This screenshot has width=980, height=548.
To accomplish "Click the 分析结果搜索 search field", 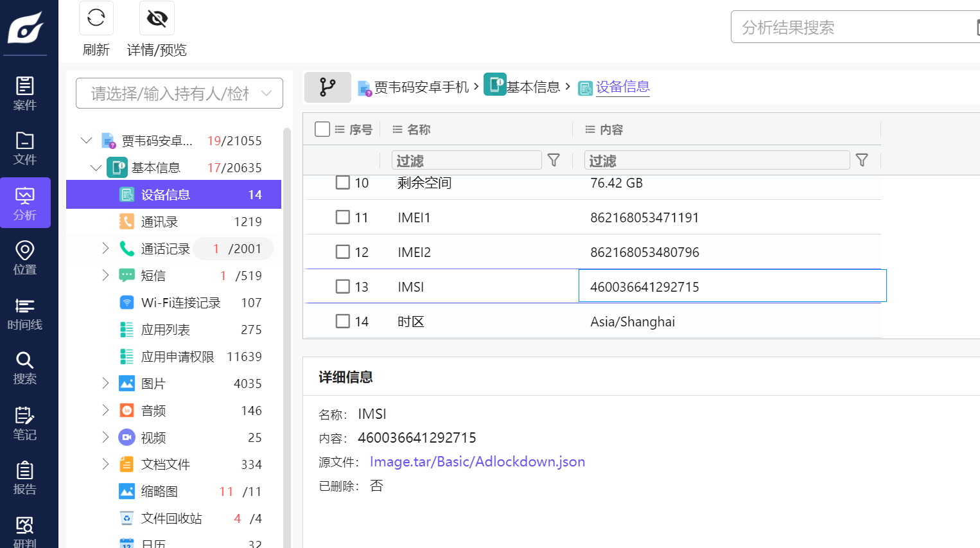I will [854, 28].
